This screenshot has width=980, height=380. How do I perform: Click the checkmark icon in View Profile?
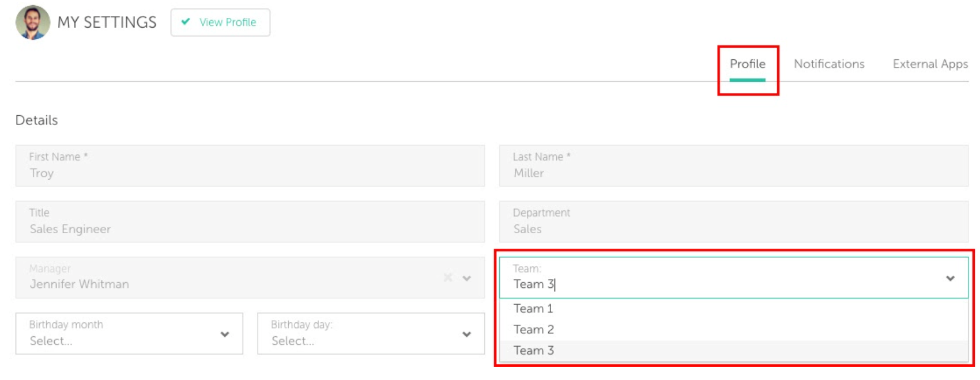(186, 22)
